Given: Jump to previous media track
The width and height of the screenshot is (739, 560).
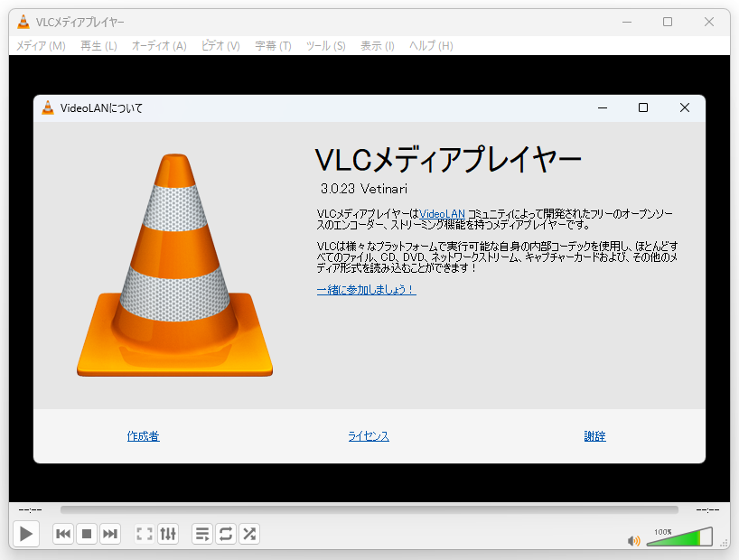Looking at the screenshot, I should pos(63,534).
